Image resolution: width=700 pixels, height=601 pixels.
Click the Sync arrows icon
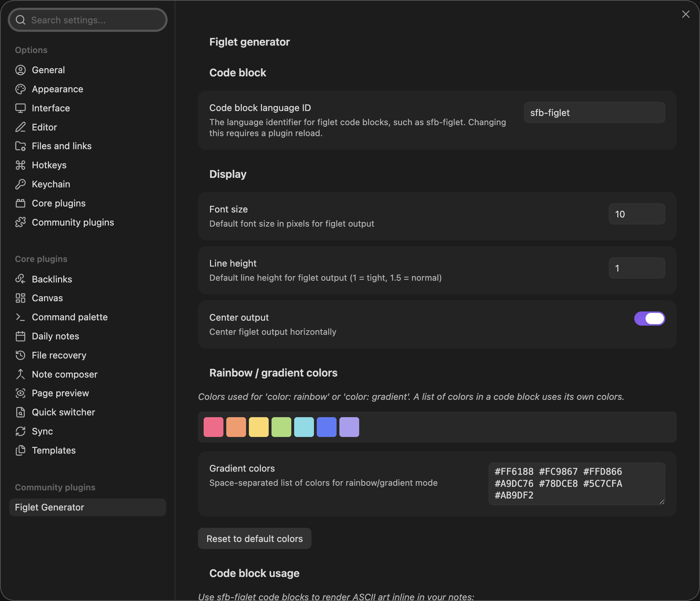(x=21, y=431)
